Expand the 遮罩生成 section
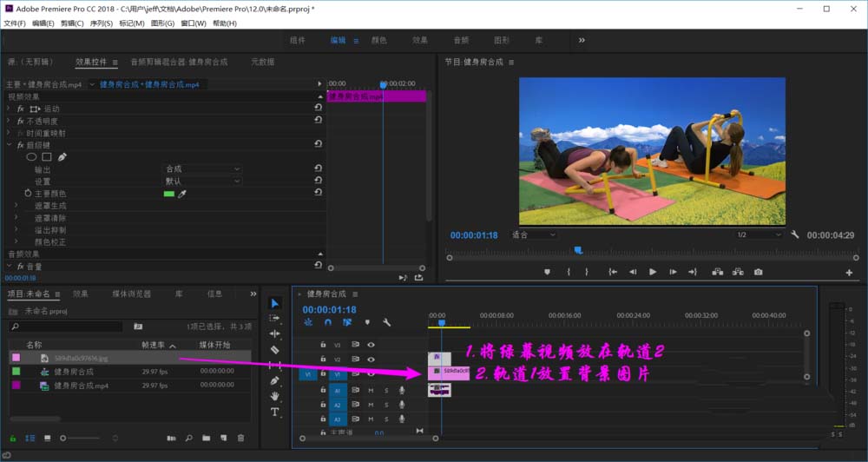The image size is (868, 462). pos(16,206)
